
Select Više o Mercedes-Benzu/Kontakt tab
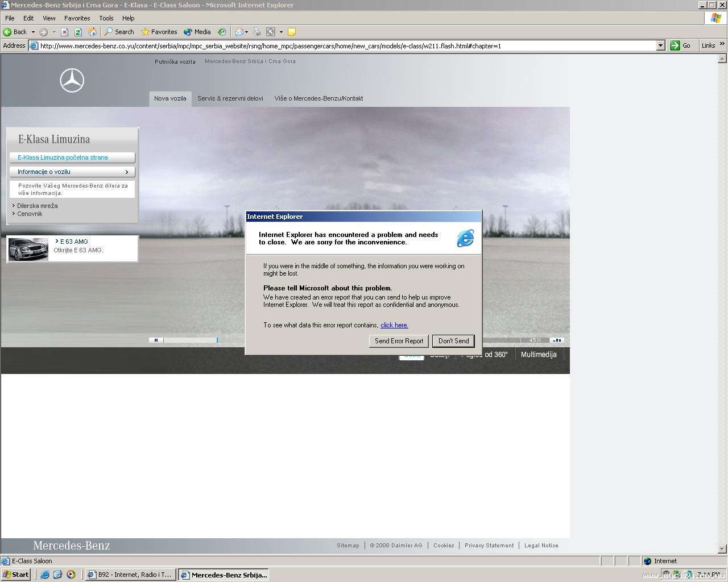coord(318,98)
